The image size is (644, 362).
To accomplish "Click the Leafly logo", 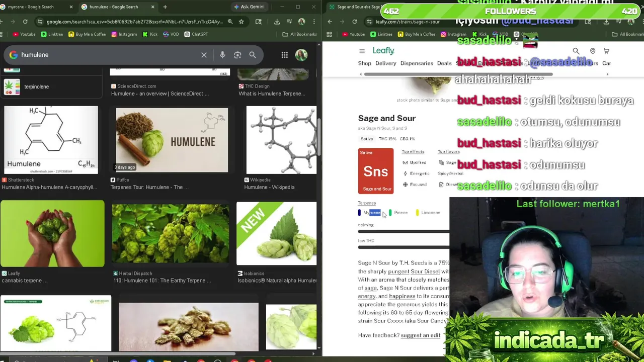I will tap(383, 51).
